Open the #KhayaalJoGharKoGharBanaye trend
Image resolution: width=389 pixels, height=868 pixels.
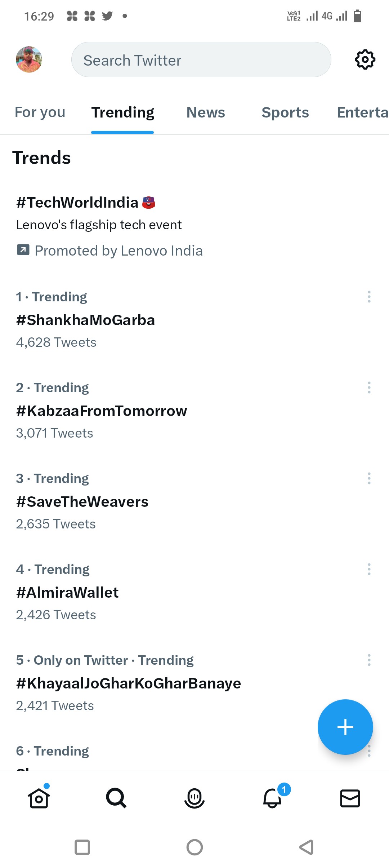point(129,683)
